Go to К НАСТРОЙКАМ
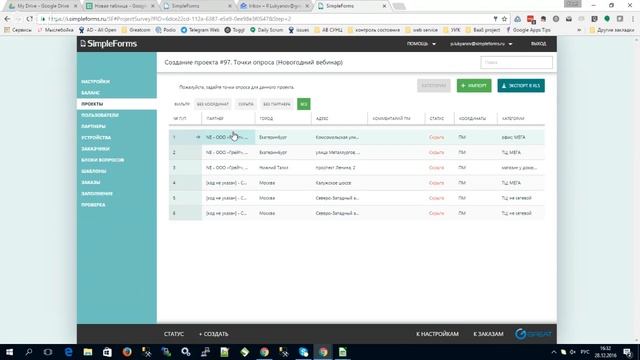Image resolution: width=640 pixels, height=360 pixels. pos(437,334)
